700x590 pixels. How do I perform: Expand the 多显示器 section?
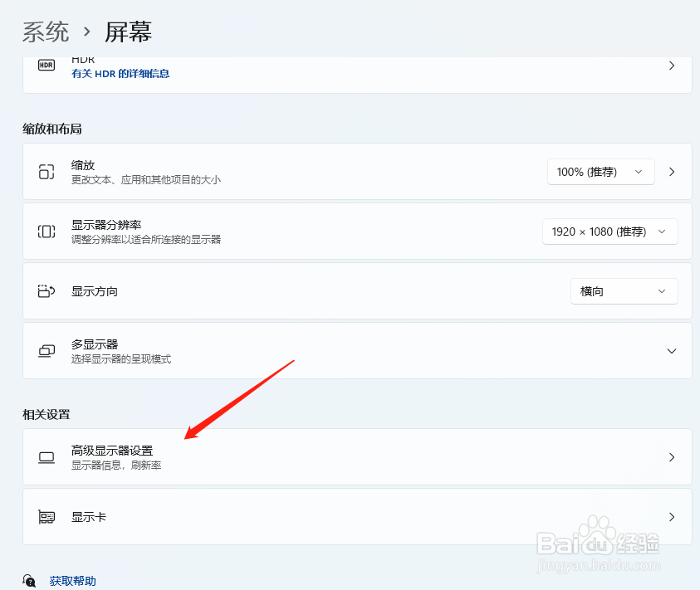click(x=672, y=350)
